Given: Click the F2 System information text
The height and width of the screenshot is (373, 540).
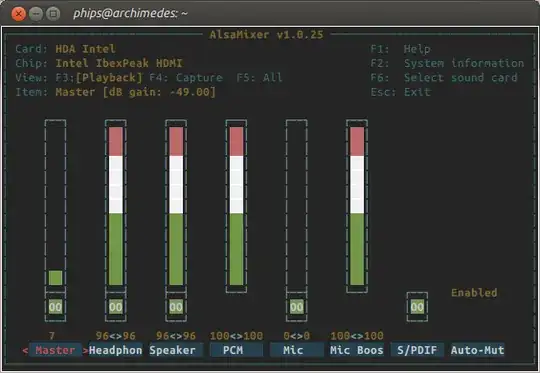Looking at the screenshot, I should 447,63.
